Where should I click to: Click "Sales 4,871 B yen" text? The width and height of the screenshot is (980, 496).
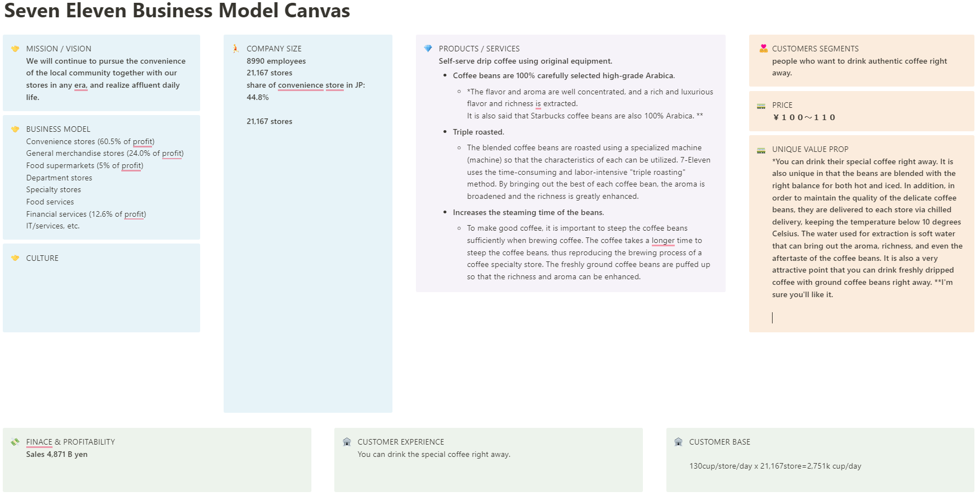click(x=57, y=454)
